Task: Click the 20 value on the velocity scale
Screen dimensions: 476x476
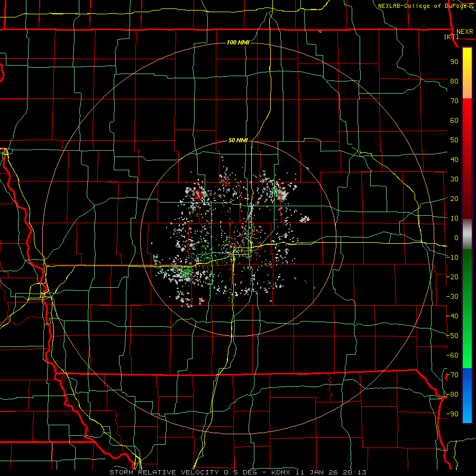Action: 454,198
